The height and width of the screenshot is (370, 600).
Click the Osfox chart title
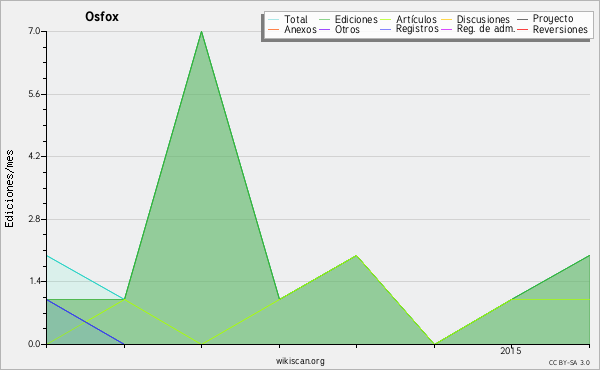click(x=102, y=17)
